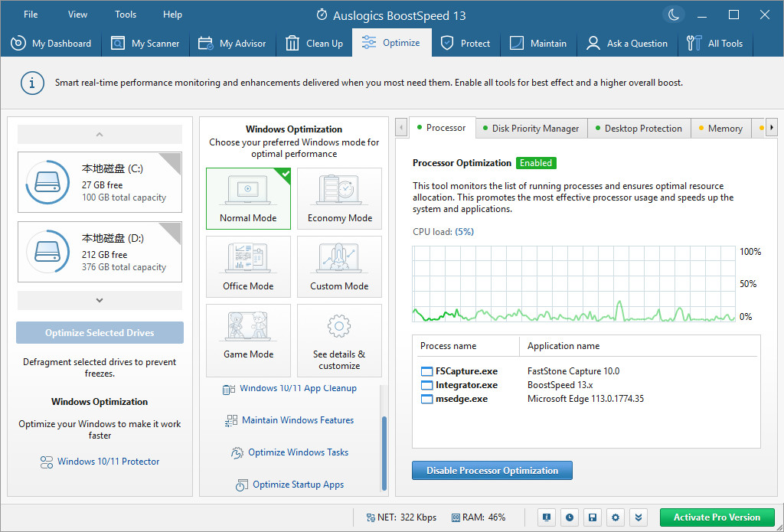Click the save floppy disk icon
The width and height of the screenshot is (784, 532).
[x=593, y=517]
